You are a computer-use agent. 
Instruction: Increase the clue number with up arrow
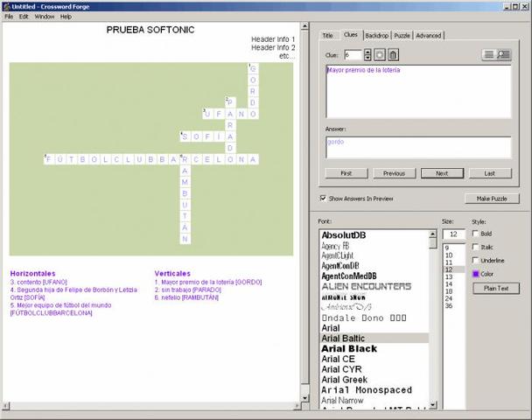(x=367, y=52)
